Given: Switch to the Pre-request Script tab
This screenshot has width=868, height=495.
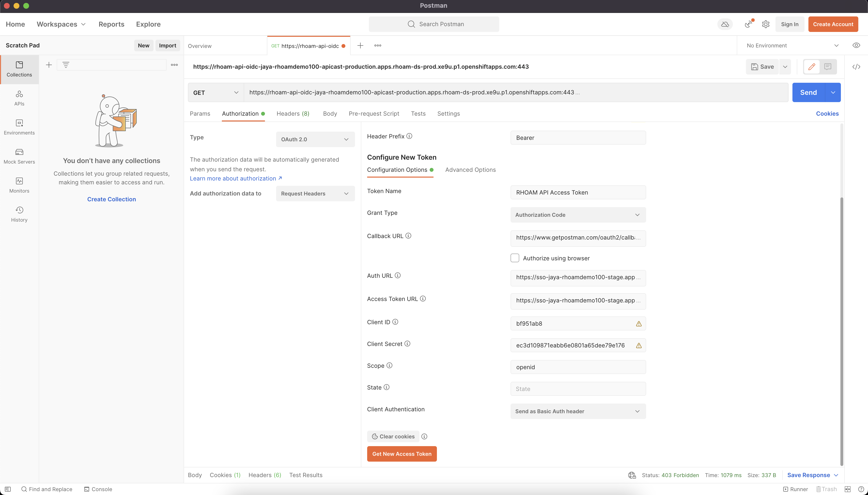Looking at the screenshot, I should (x=374, y=113).
